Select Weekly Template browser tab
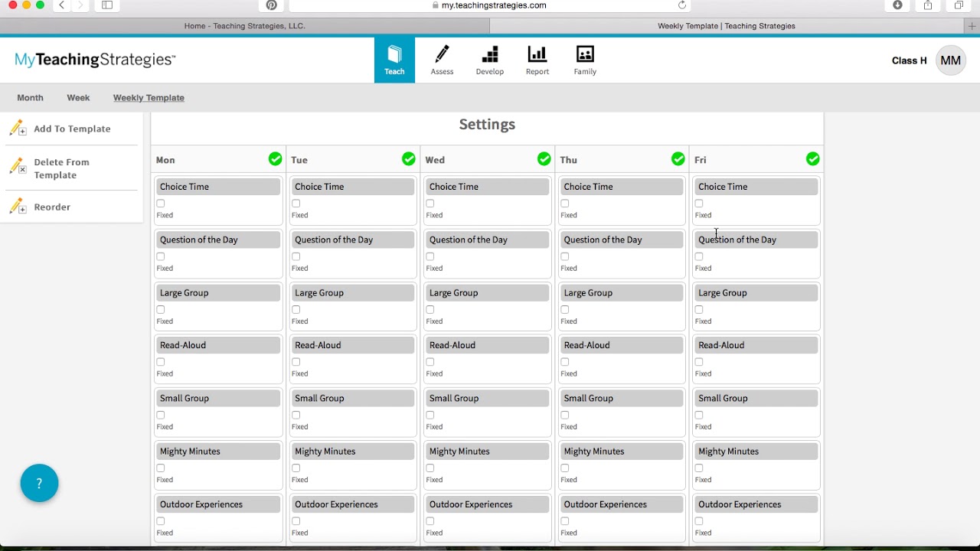 point(727,26)
